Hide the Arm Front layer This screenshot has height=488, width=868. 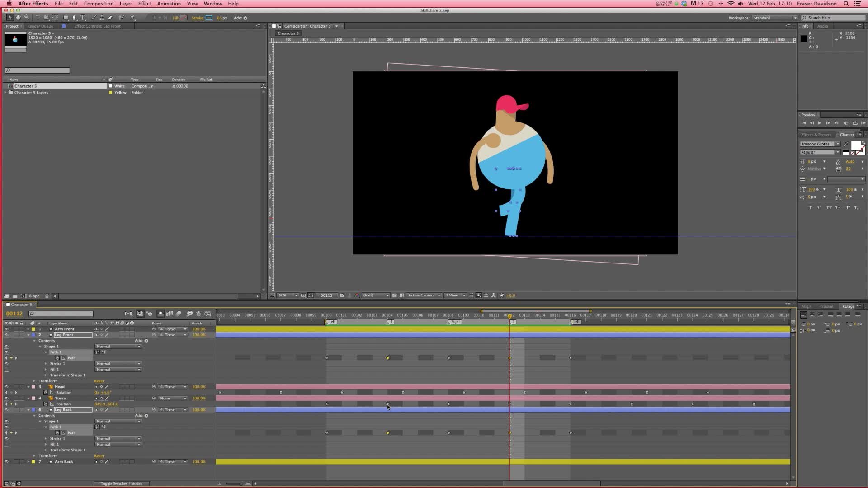[x=6, y=329]
